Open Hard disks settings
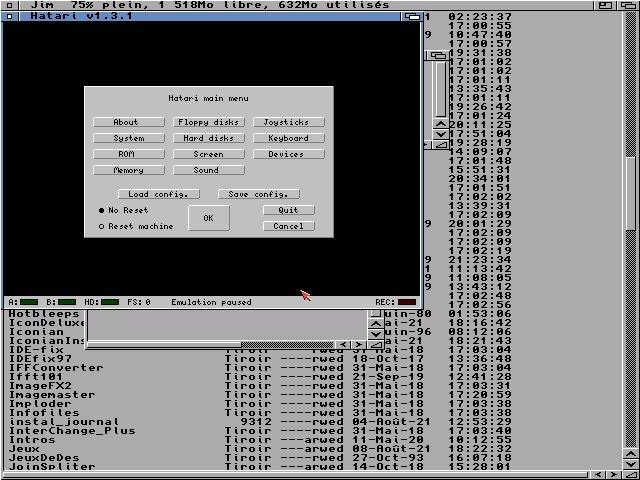This screenshot has height=480, width=640. point(209,138)
